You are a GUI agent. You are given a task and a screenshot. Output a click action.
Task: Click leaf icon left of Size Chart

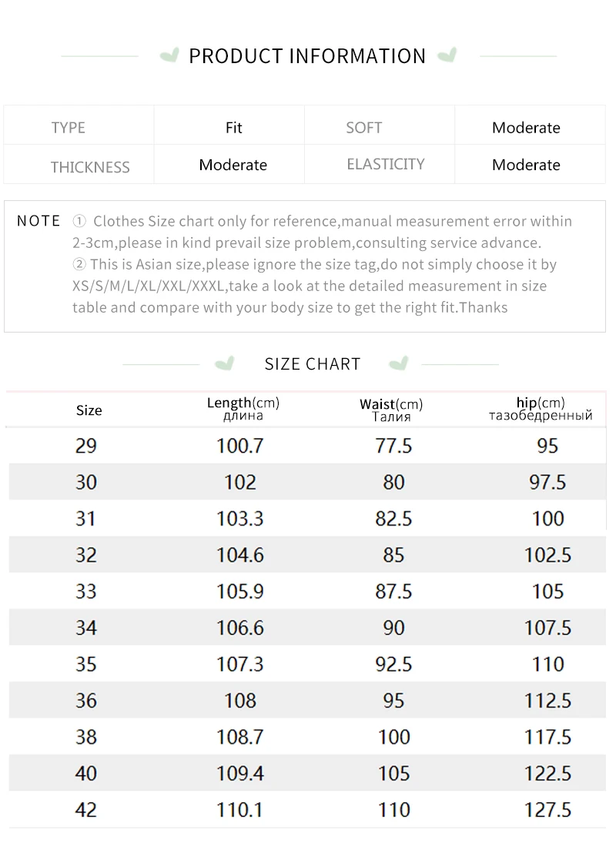pyautogui.click(x=224, y=363)
